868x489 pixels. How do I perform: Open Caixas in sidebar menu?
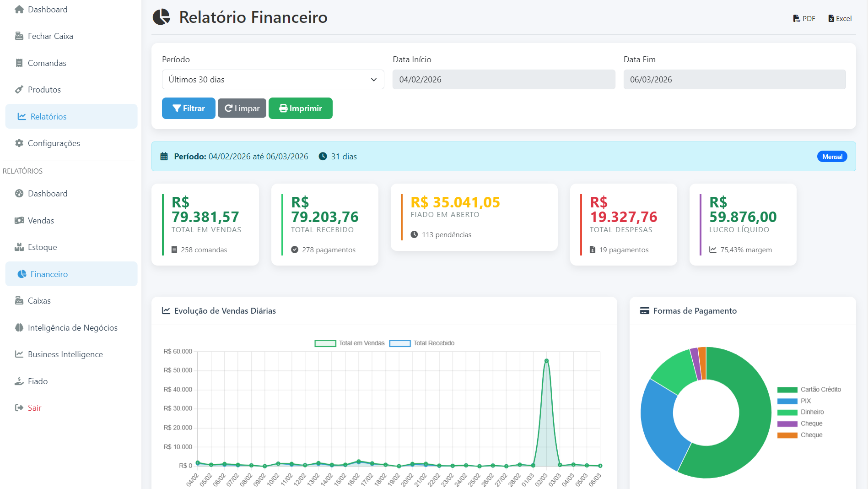tap(39, 301)
